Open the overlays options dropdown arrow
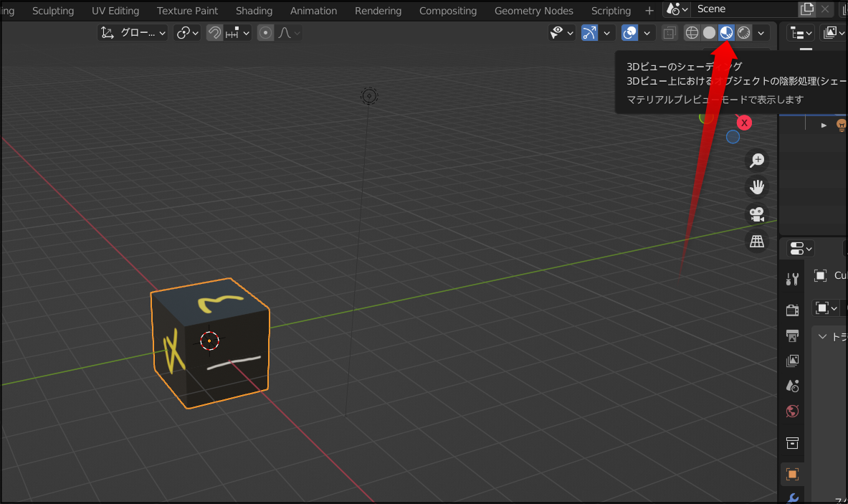 click(x=647, y=33)
